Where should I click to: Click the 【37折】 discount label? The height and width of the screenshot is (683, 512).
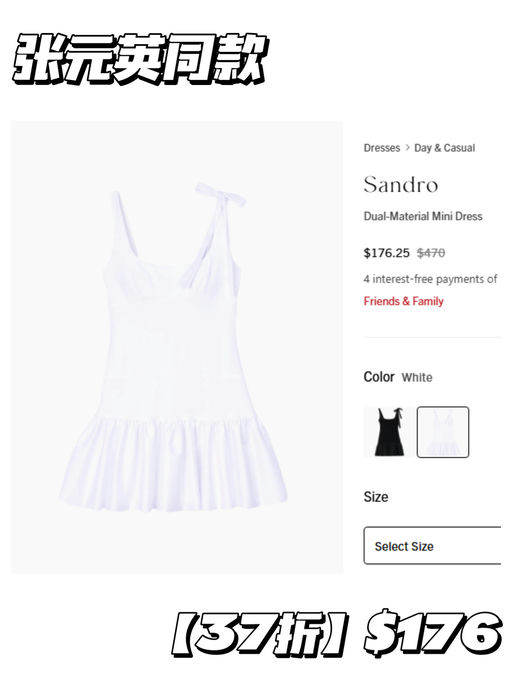pyautogui.click(x=260, y=634)
